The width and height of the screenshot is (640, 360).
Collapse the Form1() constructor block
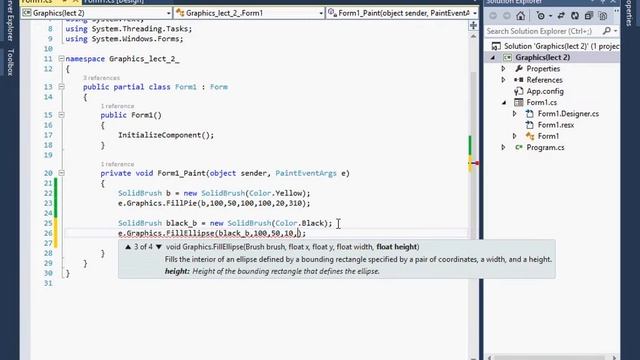click(61, 115)
